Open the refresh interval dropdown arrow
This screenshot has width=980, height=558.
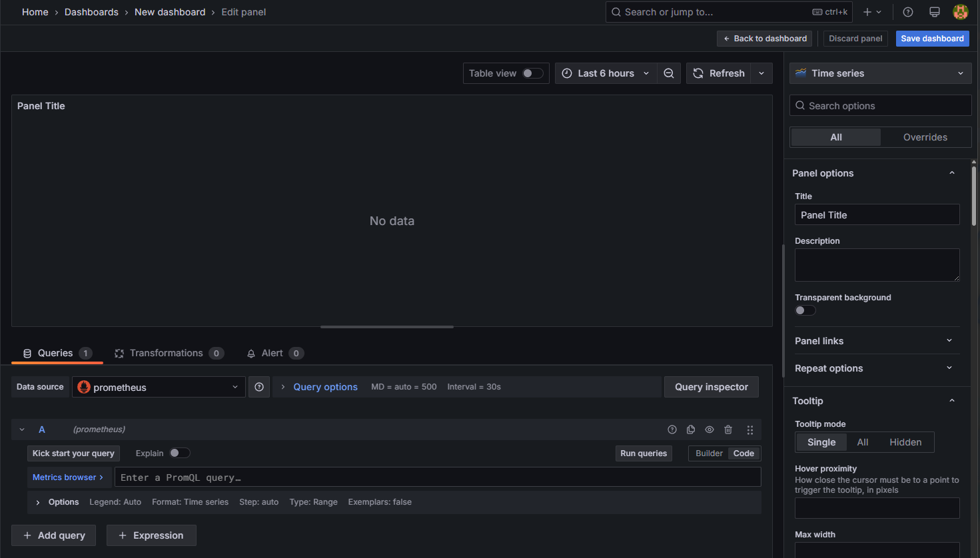point(761,73)
